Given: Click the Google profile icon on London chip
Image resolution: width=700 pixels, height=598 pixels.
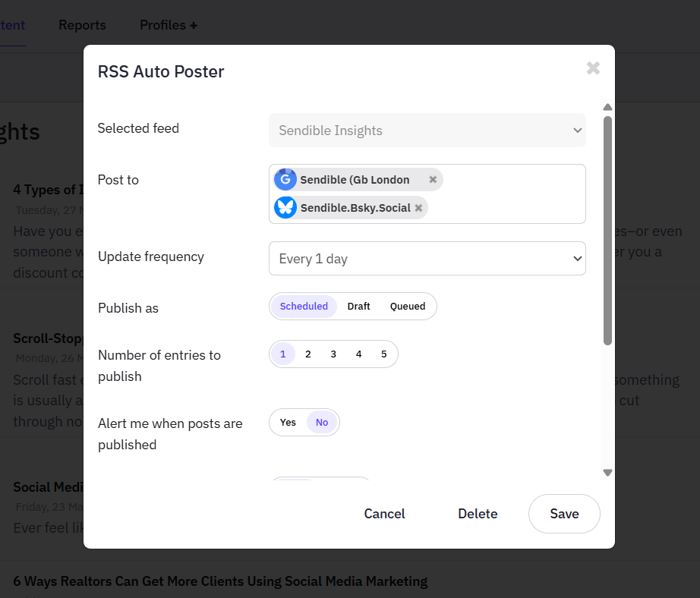Looking at the screenshot, I should click(285, 179).
